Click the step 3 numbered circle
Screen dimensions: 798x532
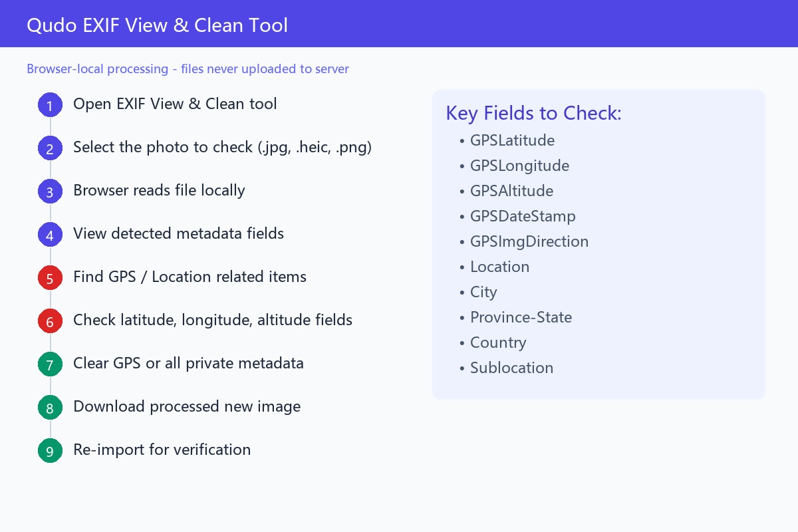point(50,192)
